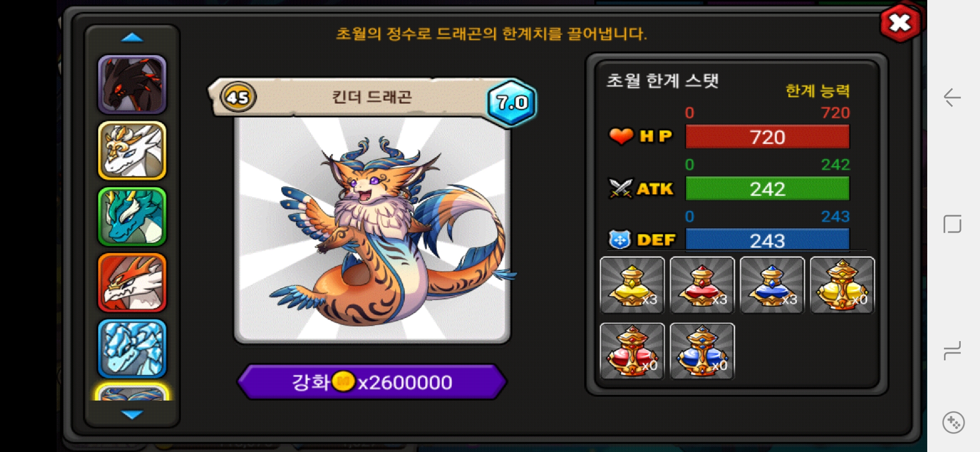Tap the blue 7.0 grade hexagon badge
Screen dimensions: 980x452
coord(511,103)
